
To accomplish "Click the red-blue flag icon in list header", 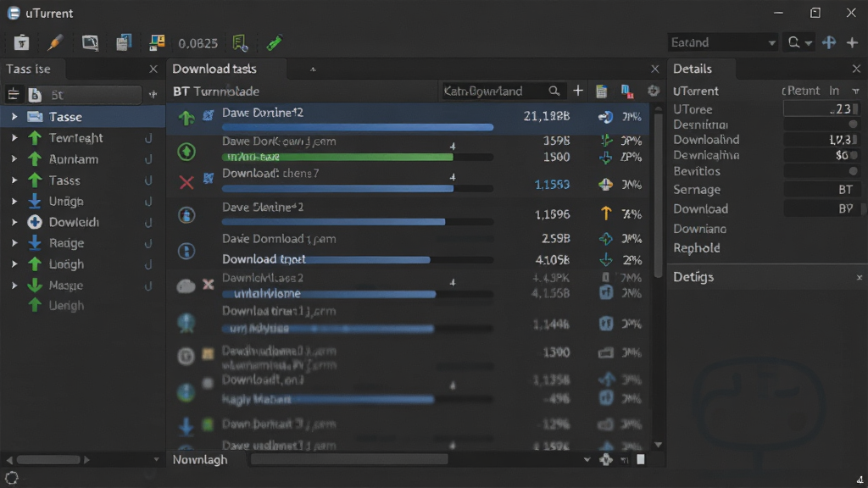I will point(627,91).
